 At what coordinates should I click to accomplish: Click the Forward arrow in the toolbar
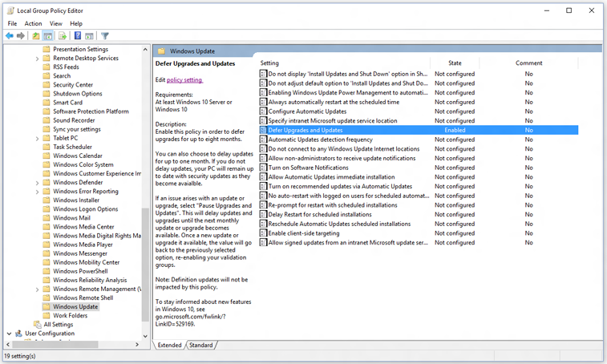(x=21, y=36)
